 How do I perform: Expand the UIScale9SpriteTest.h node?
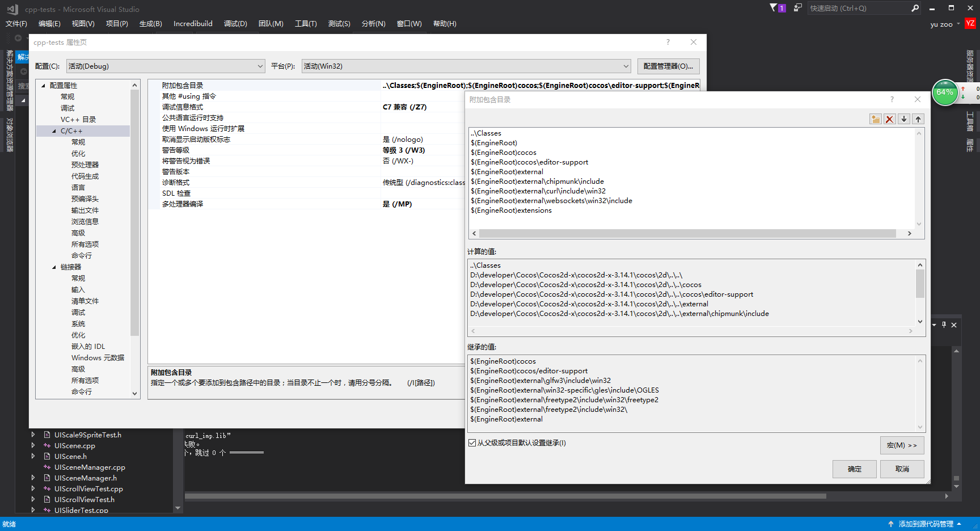[33, 435]
